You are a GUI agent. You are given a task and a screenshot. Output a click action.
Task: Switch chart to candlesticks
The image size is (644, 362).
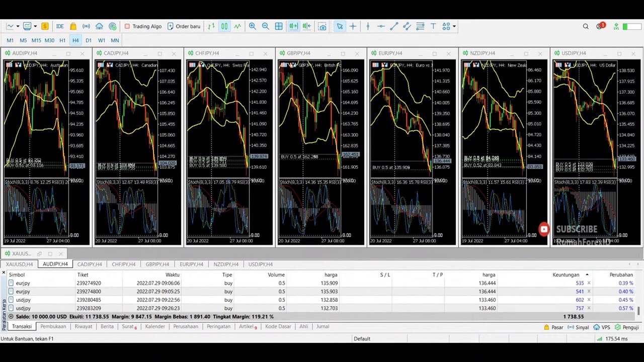224,26
